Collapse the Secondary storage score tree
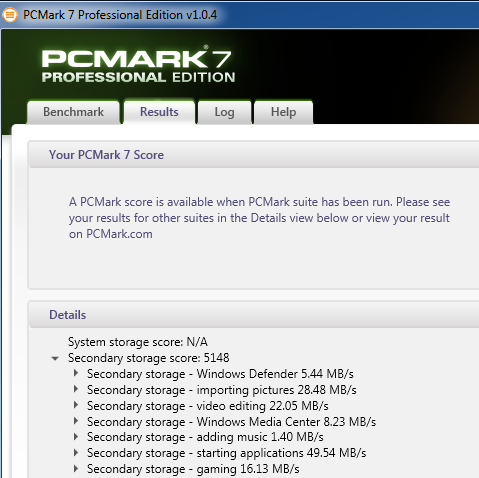 click(x=55, y=359)
